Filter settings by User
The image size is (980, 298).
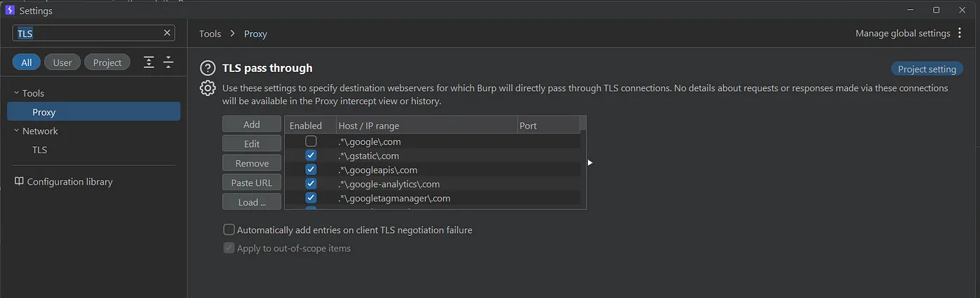click(62, 62)
